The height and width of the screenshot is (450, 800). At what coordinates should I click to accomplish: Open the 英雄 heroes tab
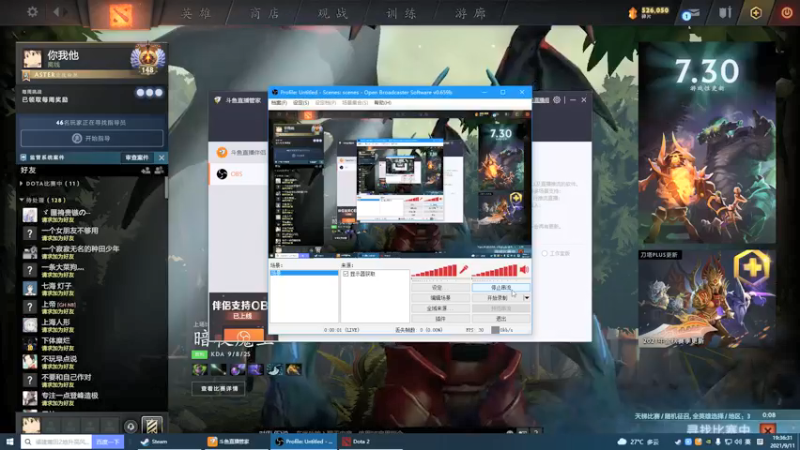pyautogui.click(x=196, y=13)
